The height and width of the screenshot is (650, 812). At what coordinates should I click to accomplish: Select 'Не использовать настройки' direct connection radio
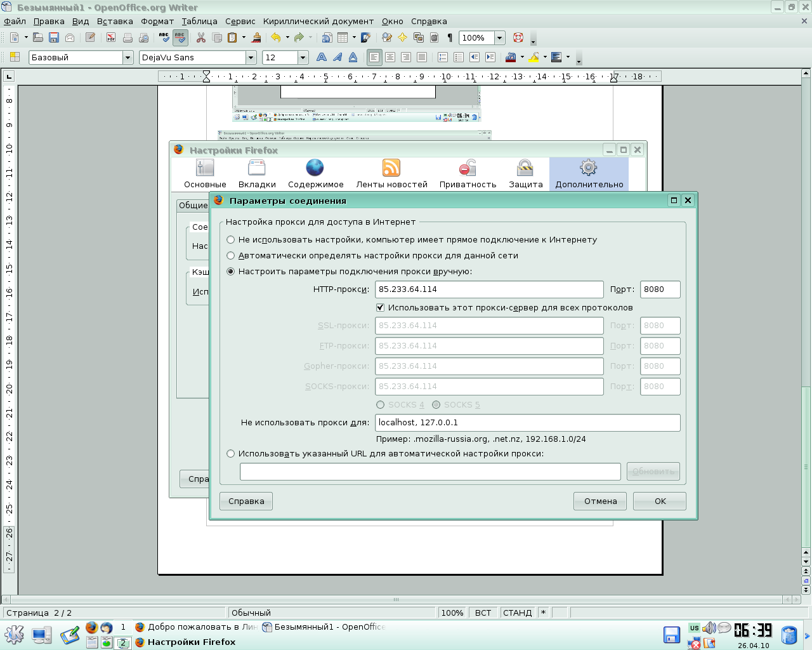coord(231,240)
